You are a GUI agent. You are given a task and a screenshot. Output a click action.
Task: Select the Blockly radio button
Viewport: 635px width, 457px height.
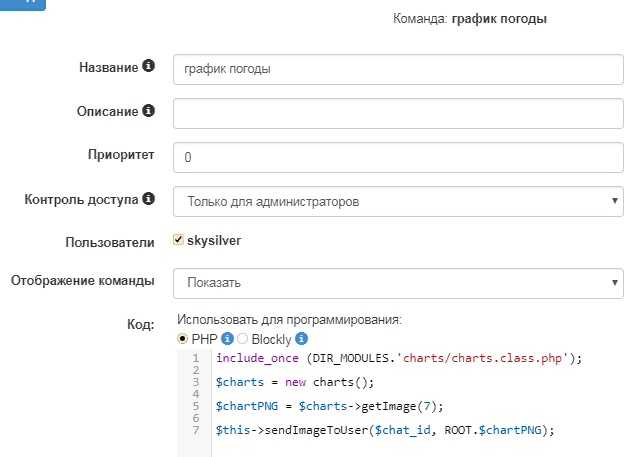(x=243, y=338)
